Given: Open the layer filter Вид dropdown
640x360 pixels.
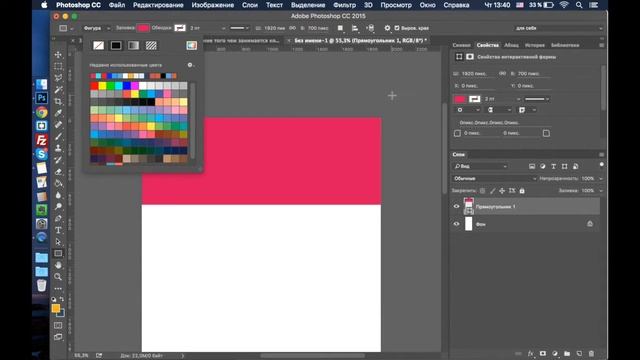Looking at the screenshot, I should (x=480, y=167).
